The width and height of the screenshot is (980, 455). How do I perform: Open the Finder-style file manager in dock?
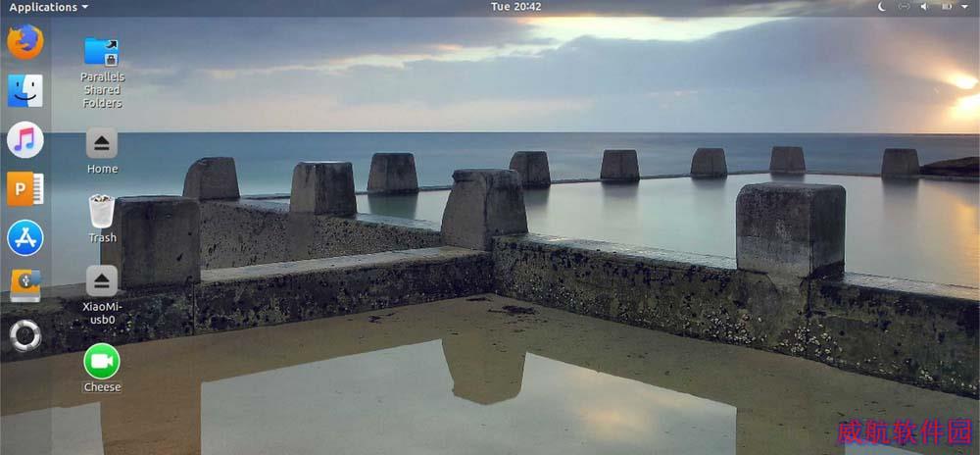click(25, 90)
